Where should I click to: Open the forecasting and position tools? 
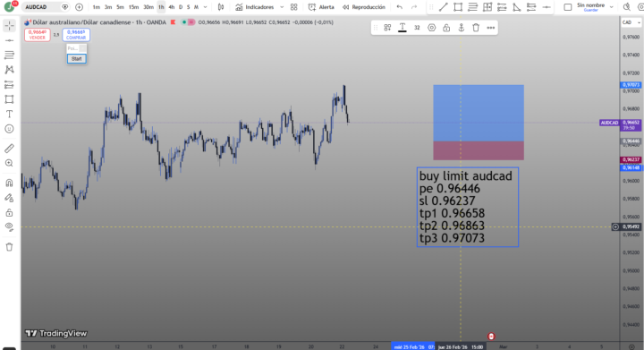click(x=9, y=85)
